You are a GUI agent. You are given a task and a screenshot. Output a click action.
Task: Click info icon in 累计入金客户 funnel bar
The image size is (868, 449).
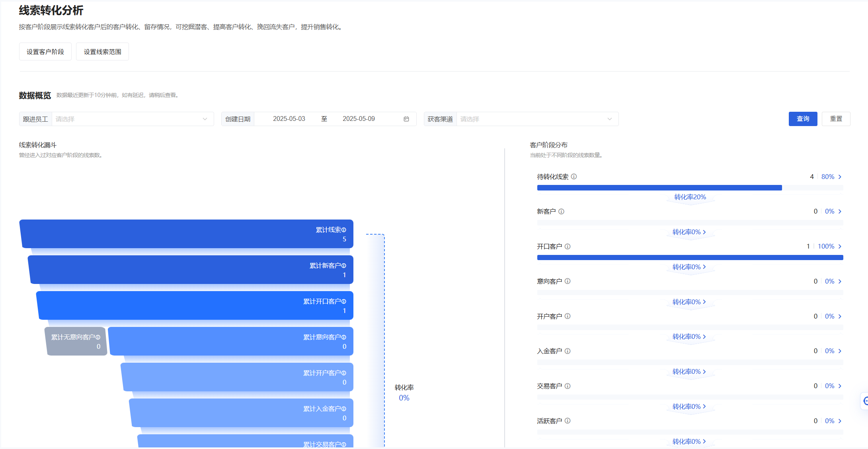click(344, 409)
